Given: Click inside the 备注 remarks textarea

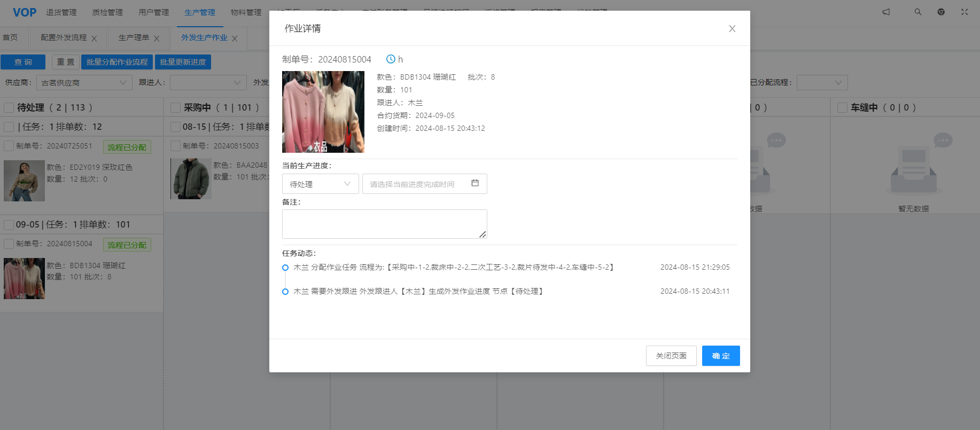Looking at the screenshot, I should [384, 224].
